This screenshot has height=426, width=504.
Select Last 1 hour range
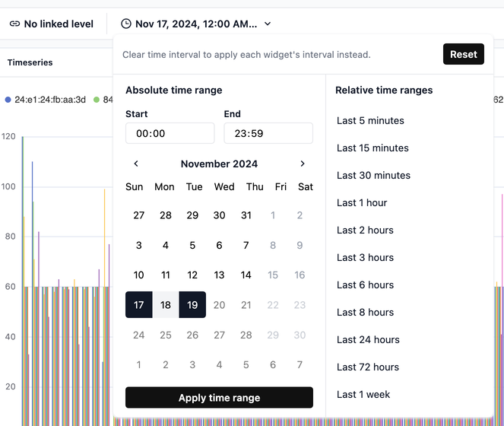[x=362, y=202]
